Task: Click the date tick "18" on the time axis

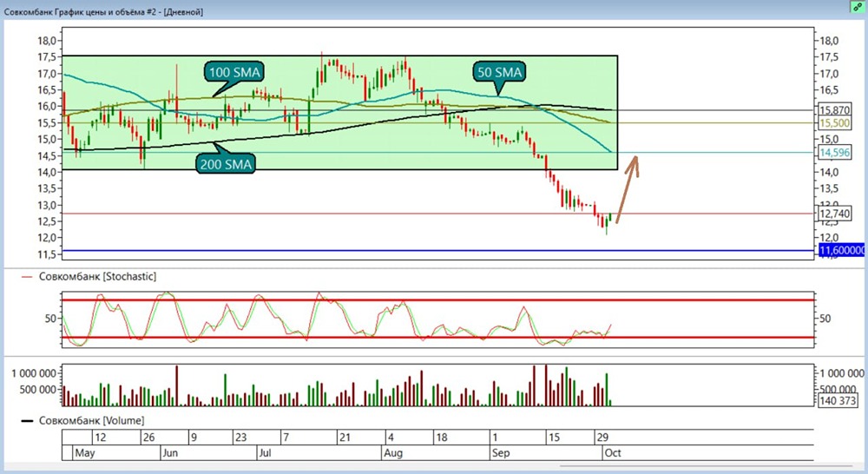Action: pyautogui.click(x=441, y=438)
